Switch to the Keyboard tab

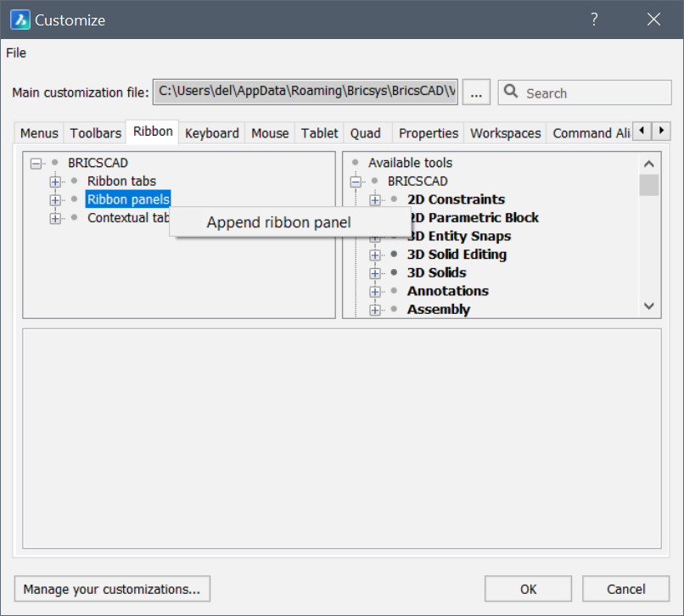point(211,133)
